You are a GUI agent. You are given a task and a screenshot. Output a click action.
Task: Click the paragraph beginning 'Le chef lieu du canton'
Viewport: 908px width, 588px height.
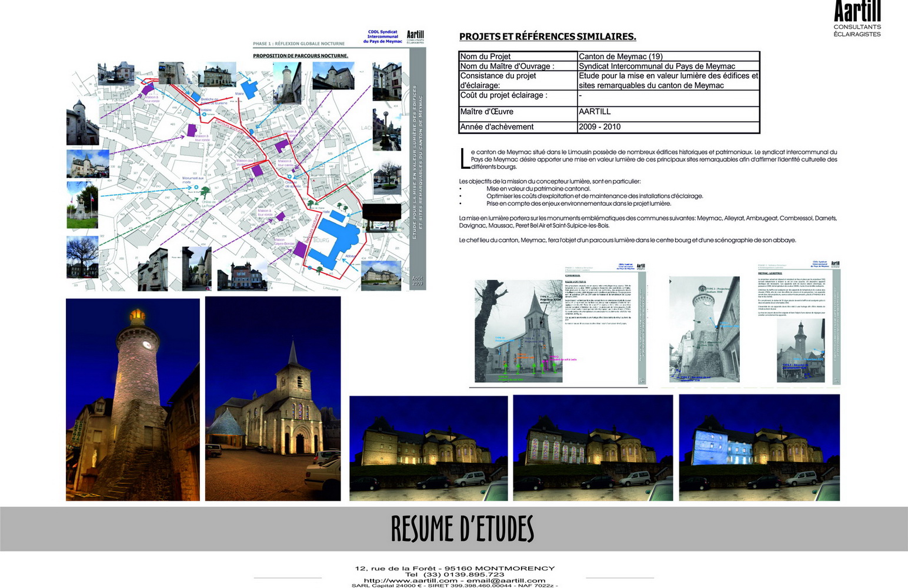tap(627, 240)
